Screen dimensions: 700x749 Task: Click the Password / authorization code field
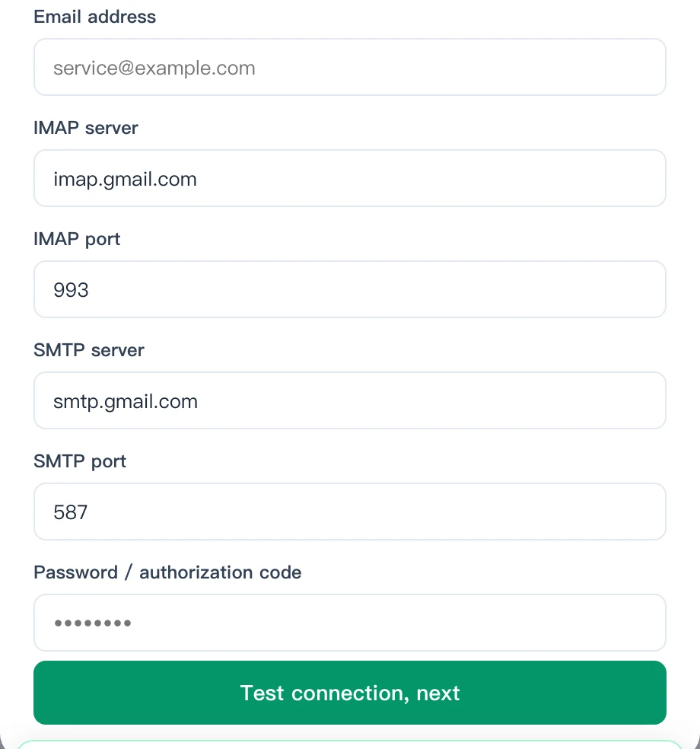point(349,623)
